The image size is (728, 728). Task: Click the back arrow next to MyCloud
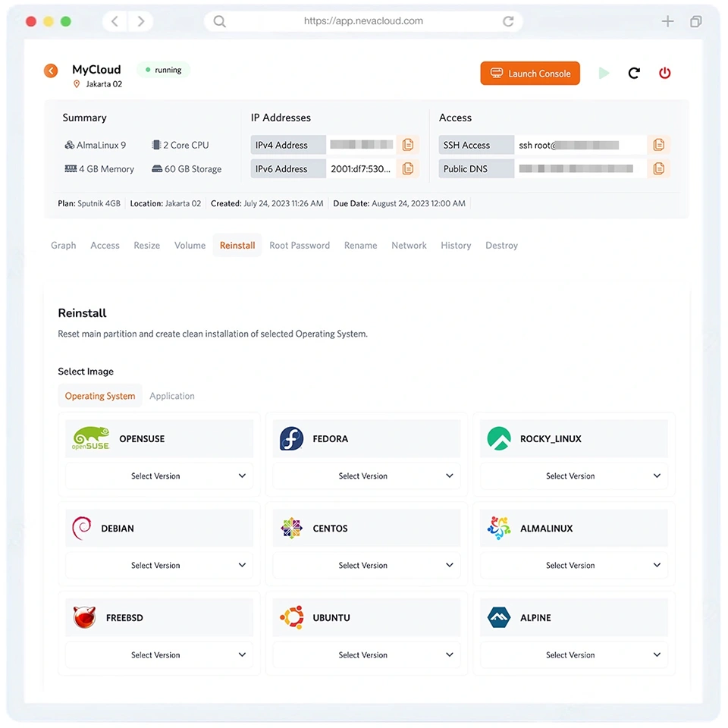pos(50,70)
